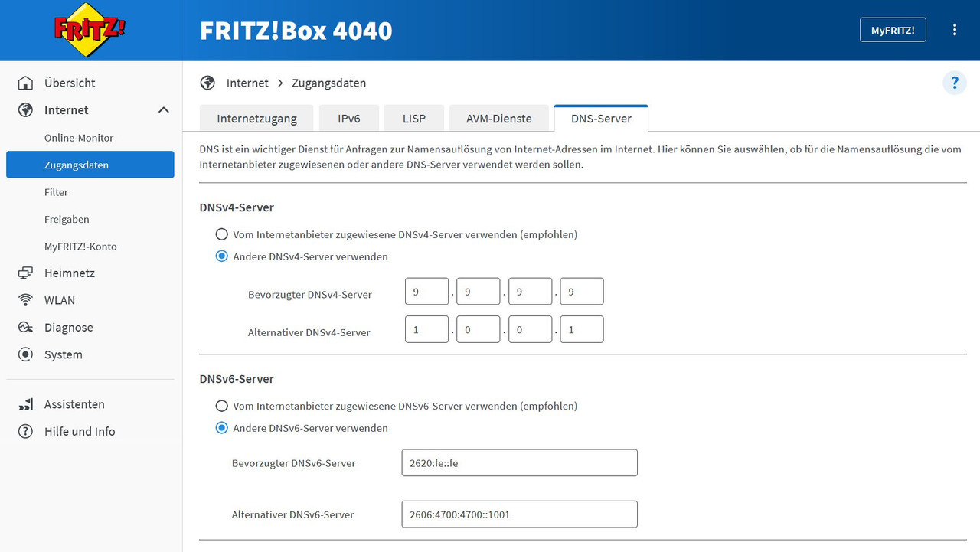Viewport: 980px width, 552px height.
Task: Open Zugangsdaten submenu item
Action: [x=90, y=165]
